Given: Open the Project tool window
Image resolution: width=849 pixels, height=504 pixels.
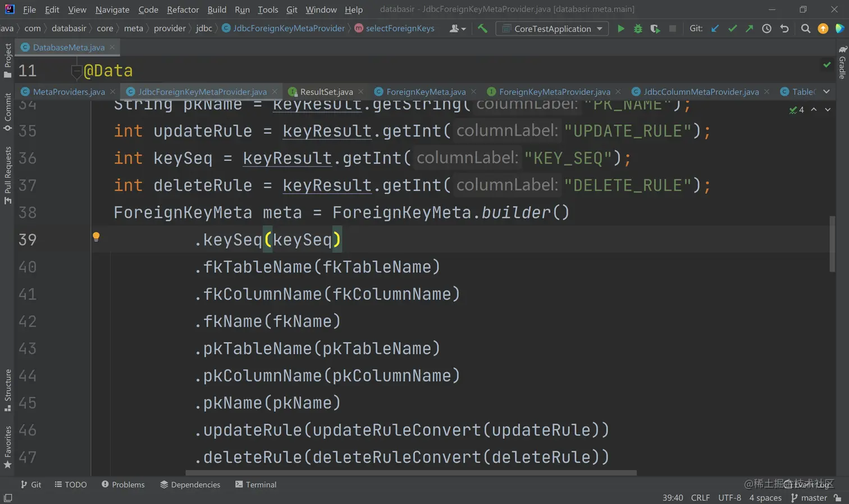Looking at the screenshot, I should [7, 60].
